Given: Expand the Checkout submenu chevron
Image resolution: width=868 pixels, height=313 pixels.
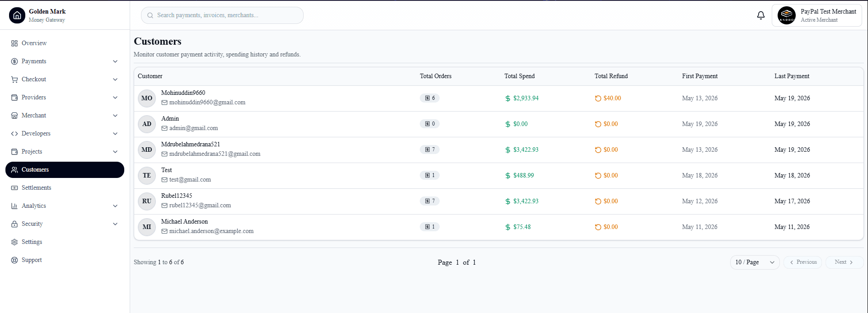Looking at the screenshot, I should click(115, 79).
